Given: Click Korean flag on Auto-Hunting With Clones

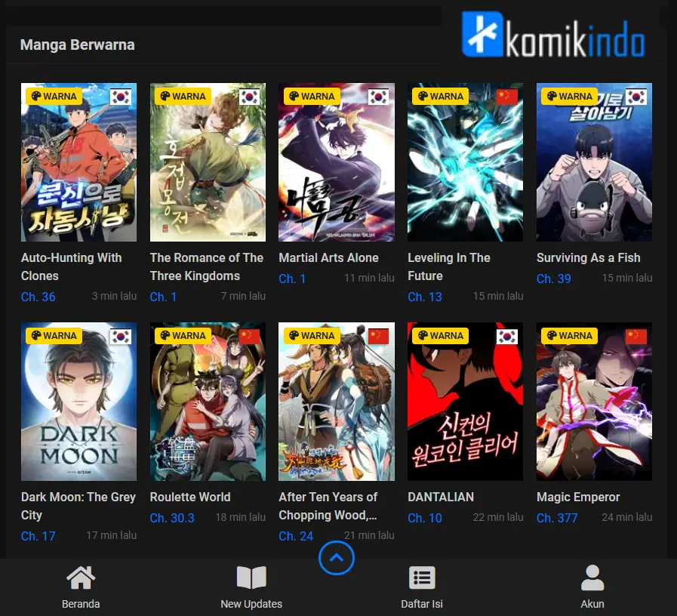Looking at the screenshot, I should point(121,97).
